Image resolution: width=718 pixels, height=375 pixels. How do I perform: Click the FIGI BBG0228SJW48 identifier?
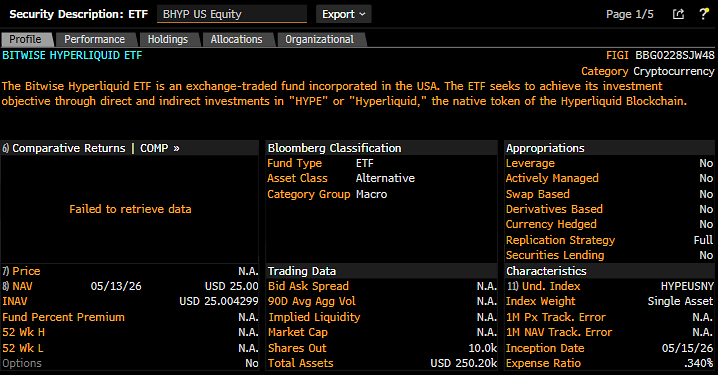click(660, 55)
